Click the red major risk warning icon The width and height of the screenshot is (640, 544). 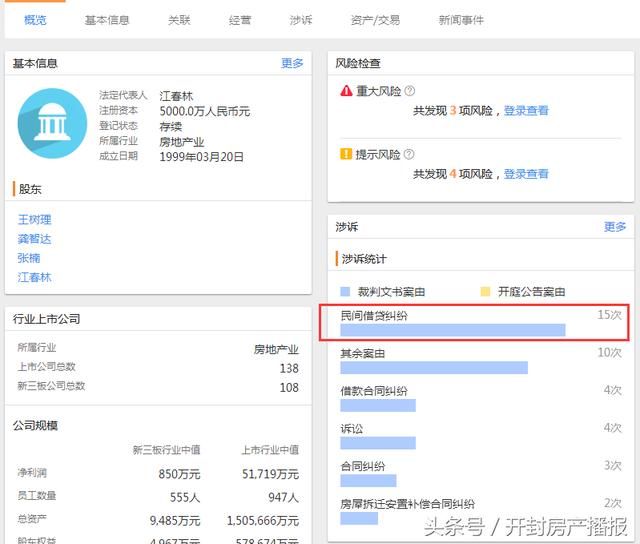coord(346,91)
